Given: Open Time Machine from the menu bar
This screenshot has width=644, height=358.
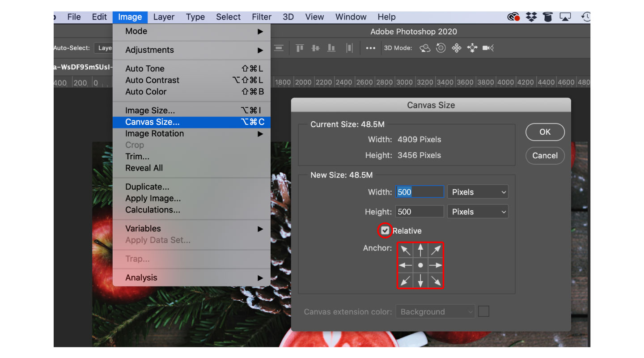Looking at the screenshot, I should coord(586,17).
